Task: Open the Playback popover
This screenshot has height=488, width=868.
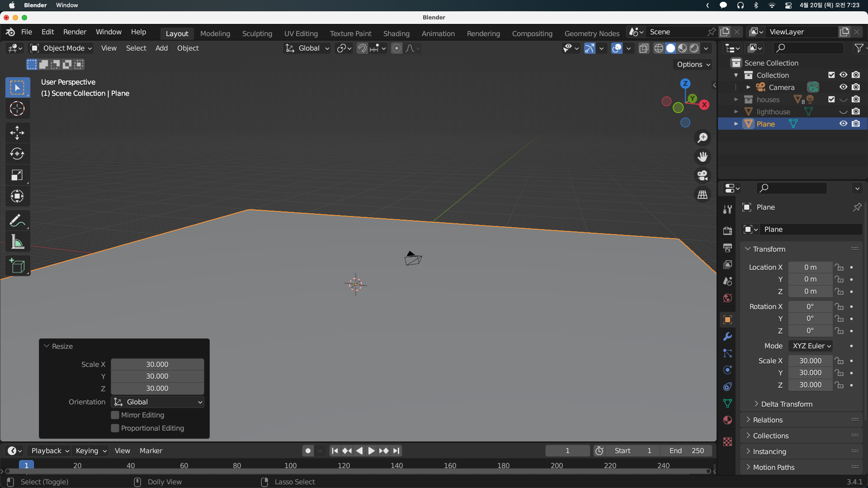Action: coord(50,450)
